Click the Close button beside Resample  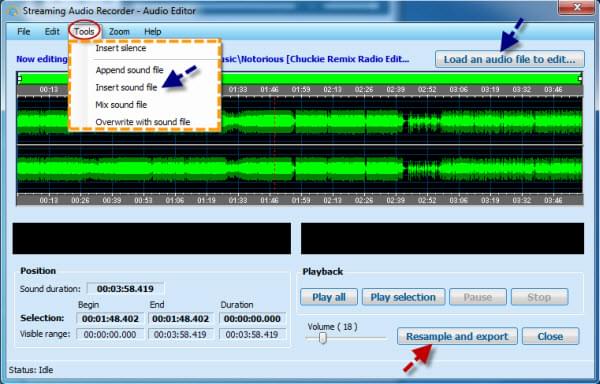(551, 337)
